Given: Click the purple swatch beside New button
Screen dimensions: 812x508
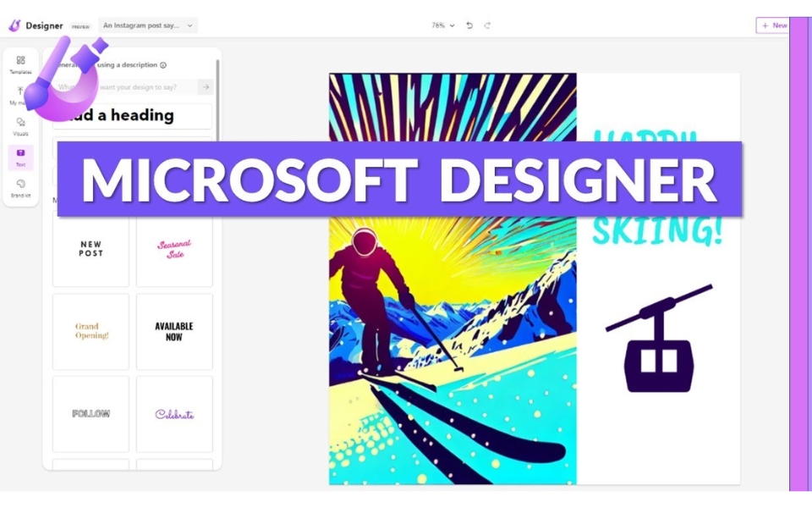Looking at the screenshot, I should (801, 25).
